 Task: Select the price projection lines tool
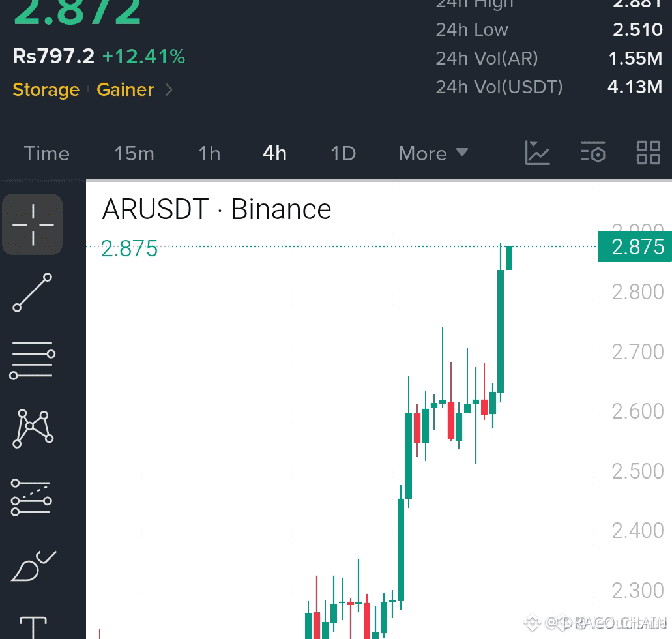pos(31,498)
